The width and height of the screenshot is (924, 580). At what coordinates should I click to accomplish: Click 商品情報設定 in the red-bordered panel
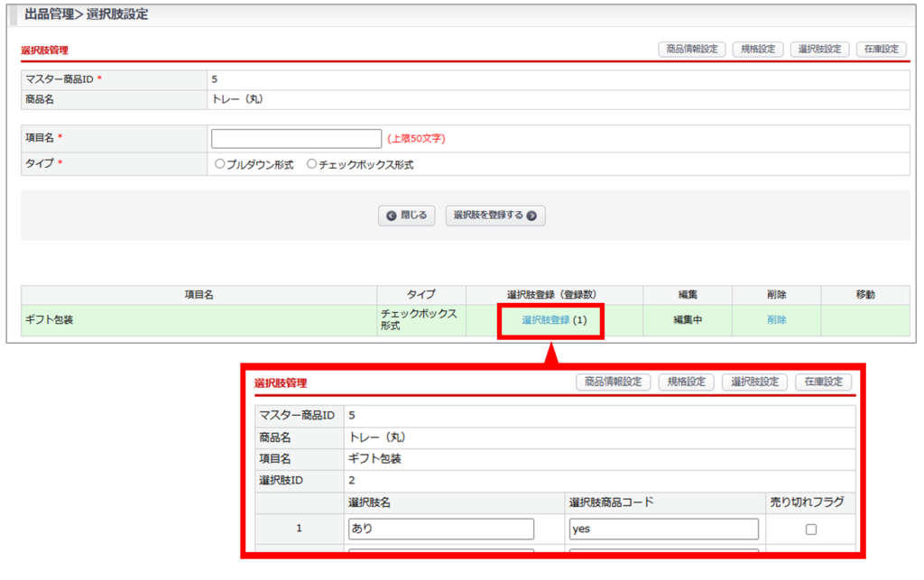coord(614,382)
